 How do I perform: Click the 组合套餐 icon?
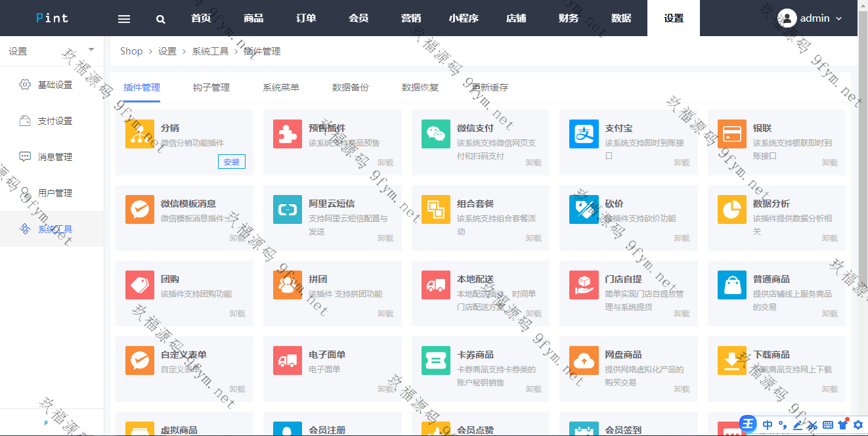(x=436, y=209)
